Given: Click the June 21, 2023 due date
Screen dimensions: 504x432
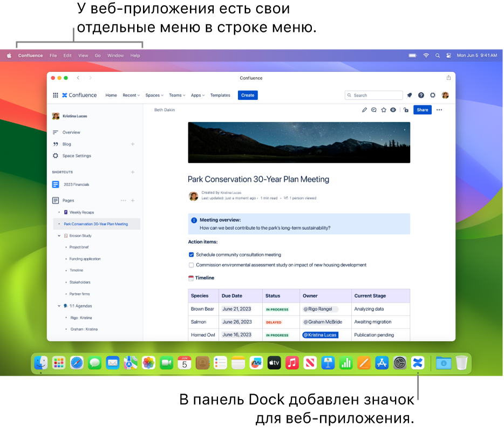Looking at the screenshot, I should coord(236,309).
